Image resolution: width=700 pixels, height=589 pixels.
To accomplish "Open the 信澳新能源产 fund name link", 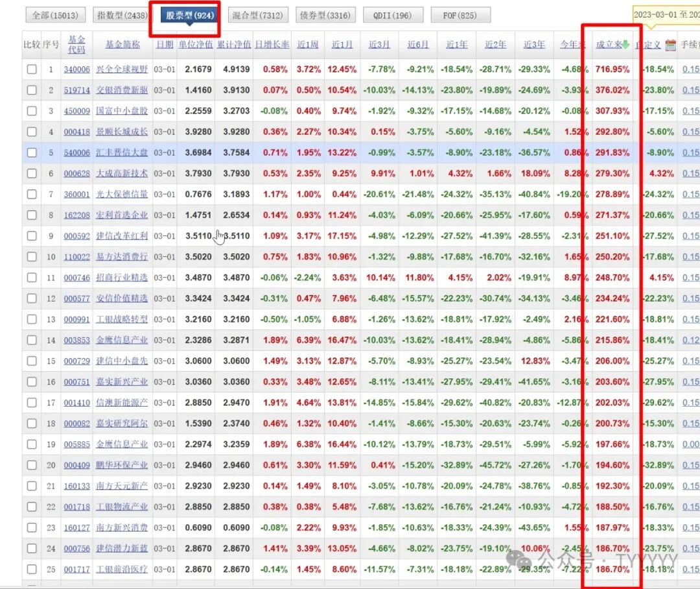I will [122, 403].
